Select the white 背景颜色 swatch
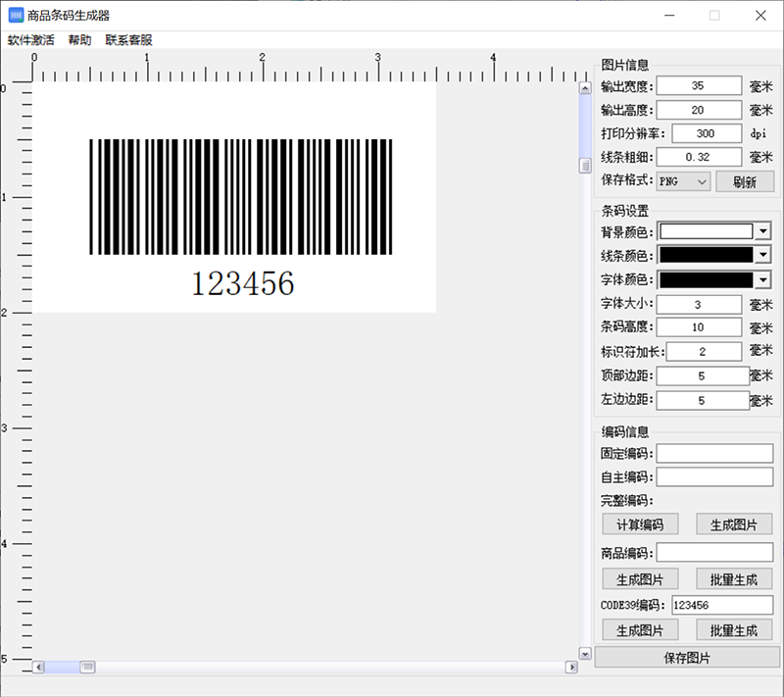Viewport: 784px width, 697px height. click(707, 231)
